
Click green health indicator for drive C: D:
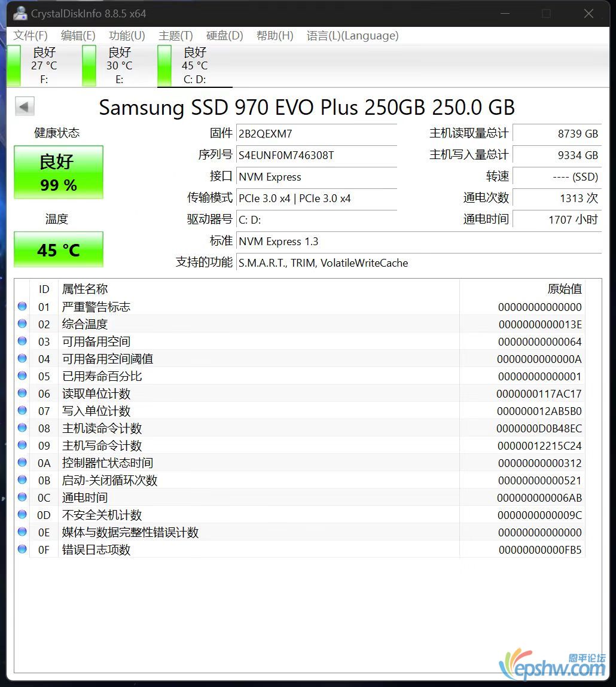coord(164,65)
